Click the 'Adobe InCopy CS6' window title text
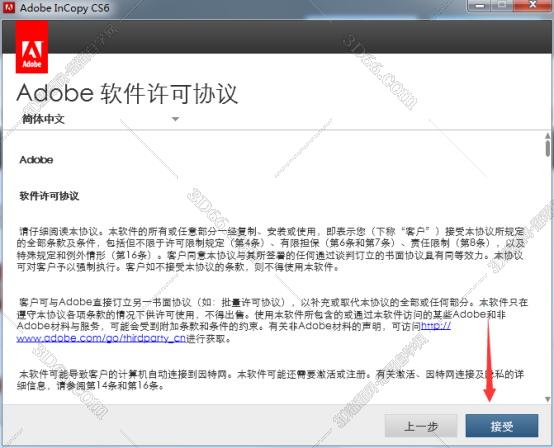 point(65,8)
